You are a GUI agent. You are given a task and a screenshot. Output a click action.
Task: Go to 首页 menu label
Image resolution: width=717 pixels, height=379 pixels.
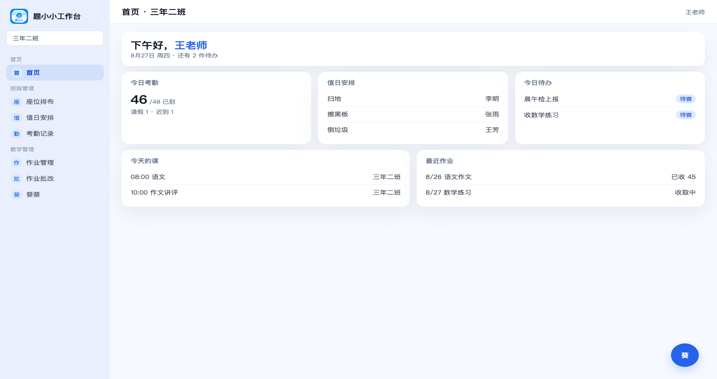(x=33, y=73)
